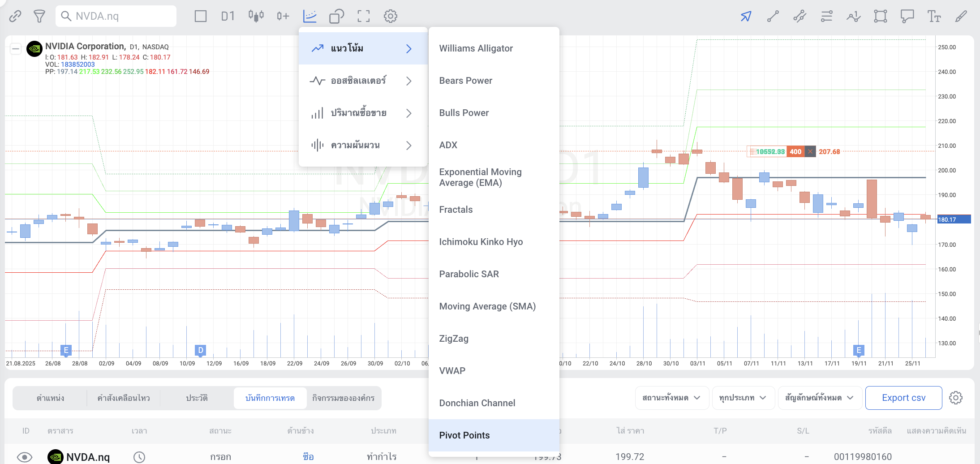Expand the ความผันผวน volatility submenu
This screenshot has height=464, width=980.
tap(363, 145)
